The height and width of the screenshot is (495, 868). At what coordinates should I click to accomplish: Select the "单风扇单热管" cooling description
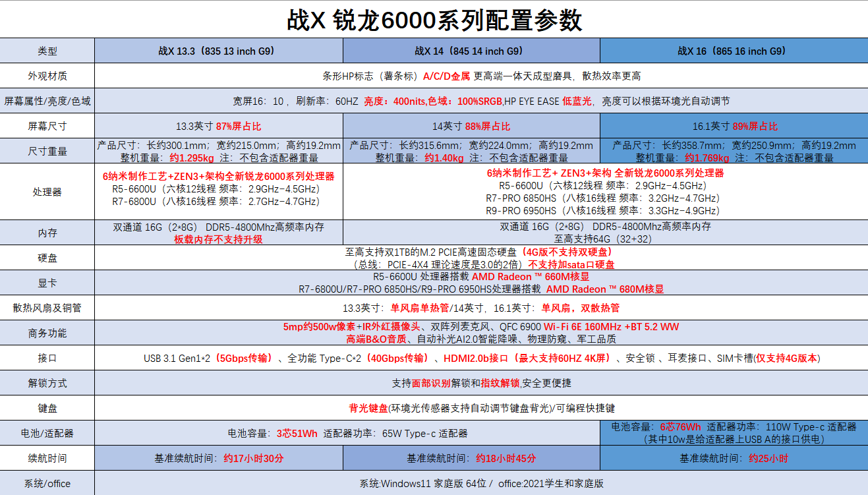419,308
